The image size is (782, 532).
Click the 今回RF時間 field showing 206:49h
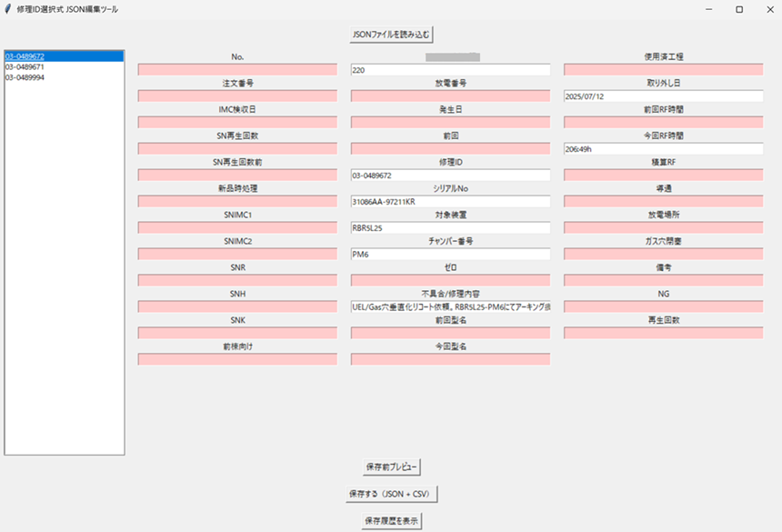coord(663,149)
